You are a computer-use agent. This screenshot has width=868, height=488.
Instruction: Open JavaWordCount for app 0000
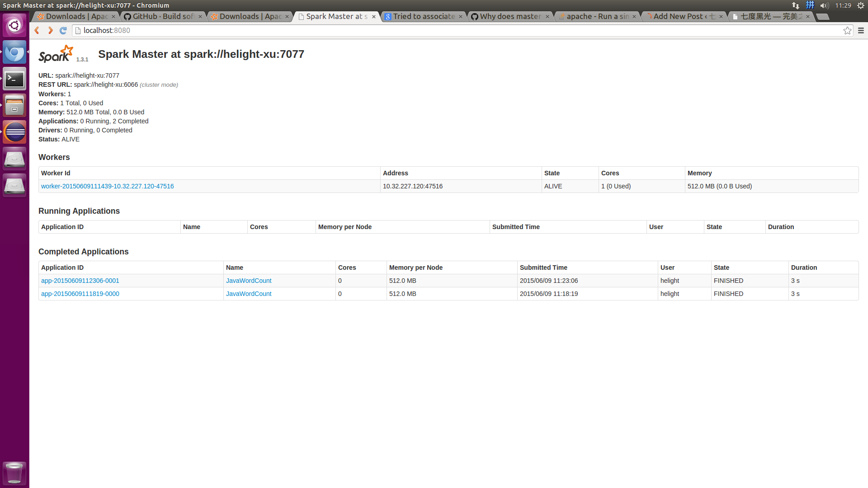[249, 294]
